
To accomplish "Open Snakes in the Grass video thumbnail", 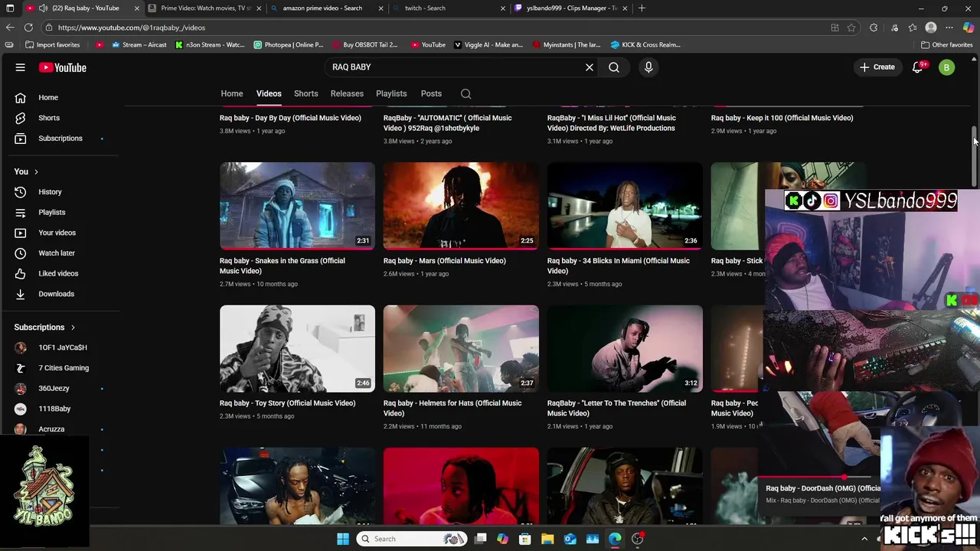I will [297, 206].
